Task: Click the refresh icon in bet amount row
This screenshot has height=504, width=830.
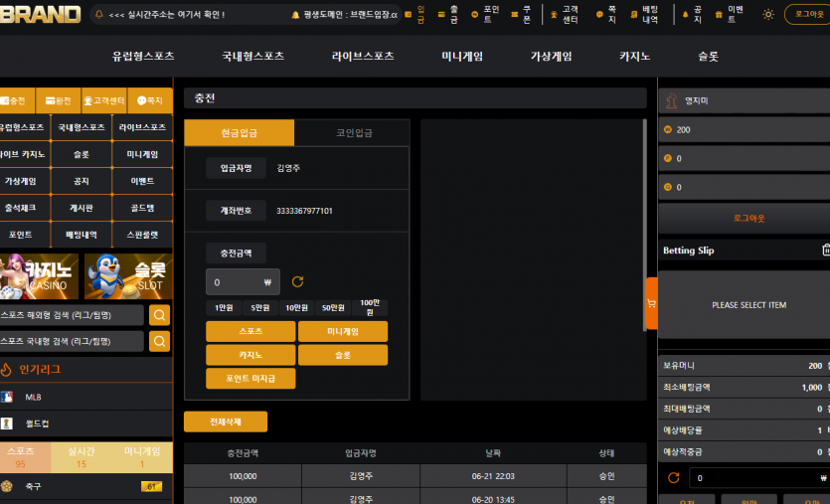Action: tap(673, 478)
